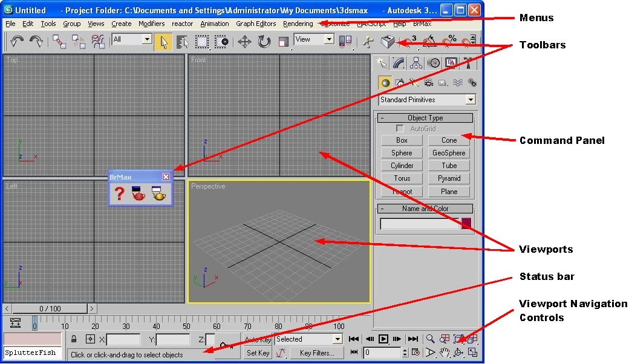
Task: Select the Systems gears icon
Action: pyautogui.click(x=472, y=83)
